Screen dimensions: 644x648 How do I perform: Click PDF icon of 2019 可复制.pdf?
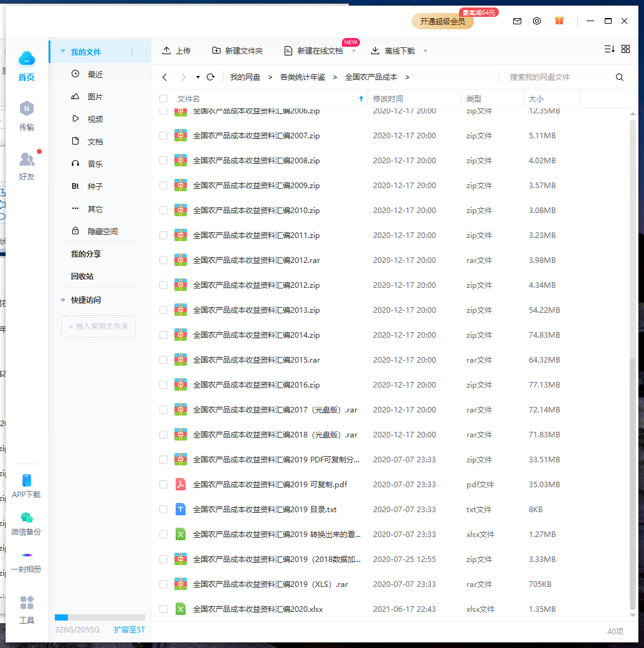point(181,484)
